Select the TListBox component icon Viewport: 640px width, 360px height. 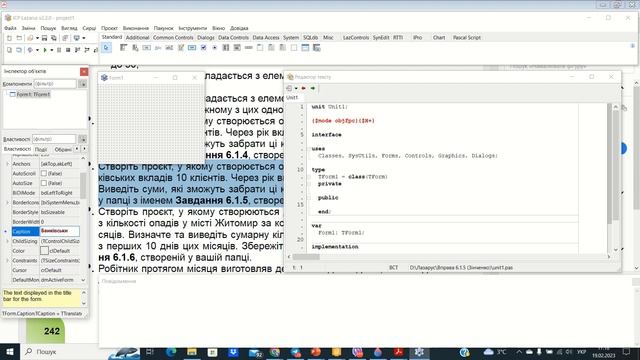pyautogui.click(x=226, y=48)
